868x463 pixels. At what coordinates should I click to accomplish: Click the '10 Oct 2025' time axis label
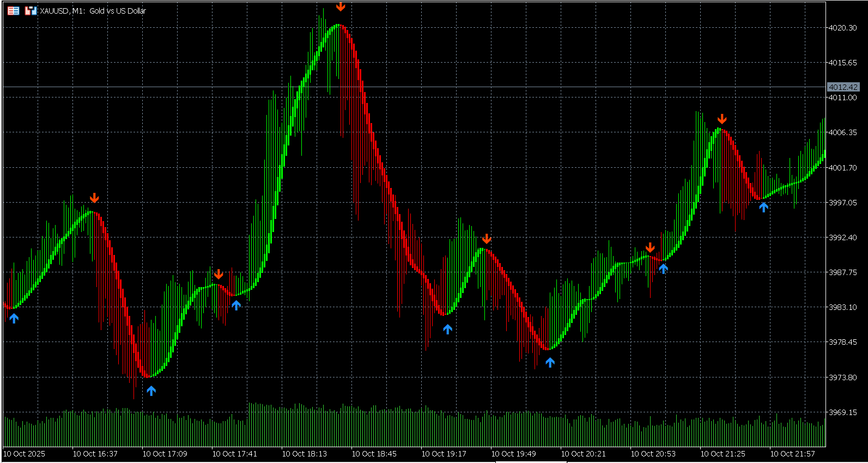[x=25, y=454]
